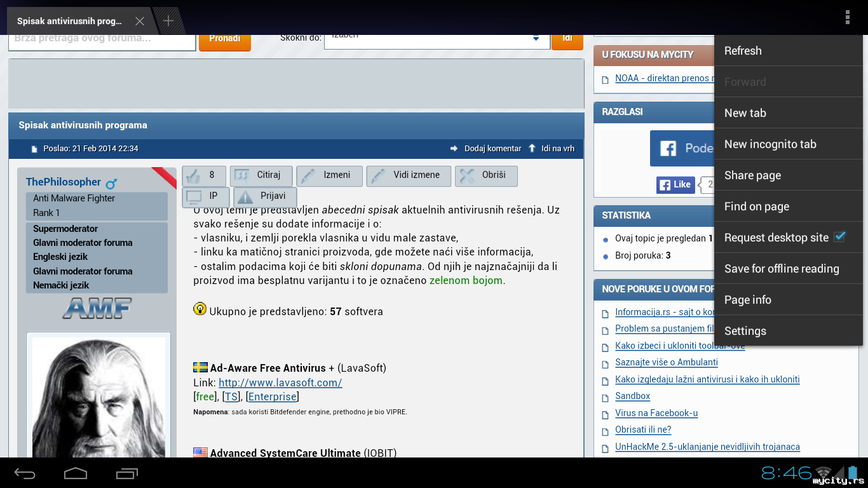Click the US flag beside Advanced SystemCare
Screen dimensions: 868x488
(200, 452)
